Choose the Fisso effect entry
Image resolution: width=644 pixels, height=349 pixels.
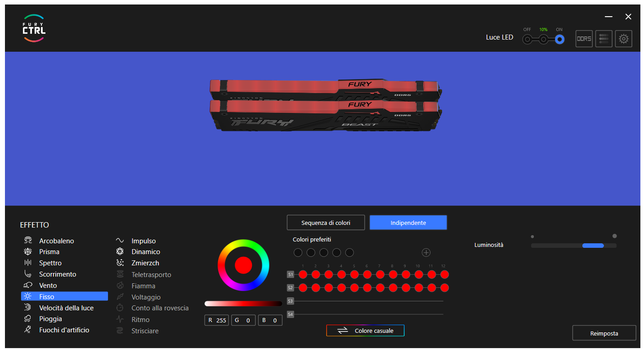tap(64, 296)
